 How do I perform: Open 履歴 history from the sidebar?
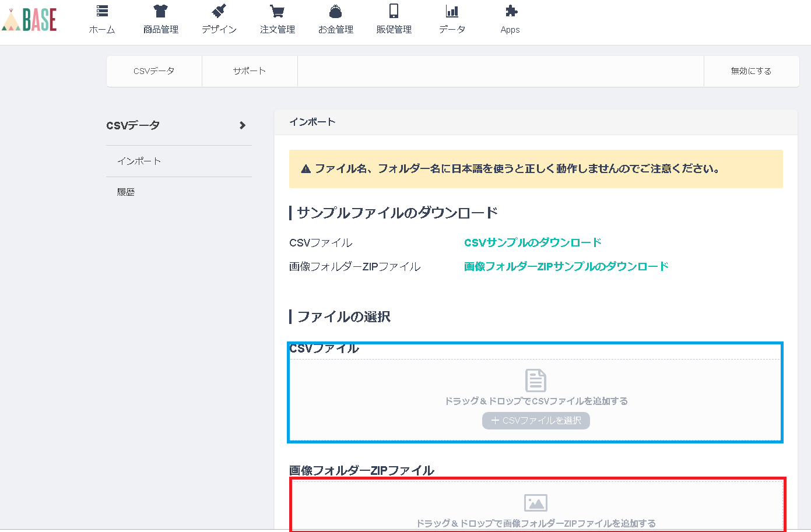pyautogui.click(x=126, y=191)
